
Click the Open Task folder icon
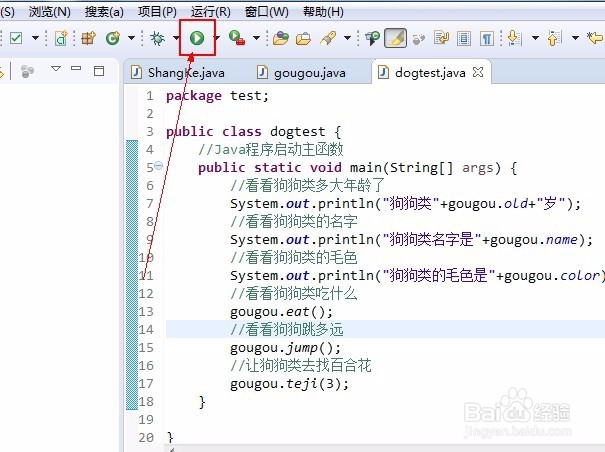(303, 39)
